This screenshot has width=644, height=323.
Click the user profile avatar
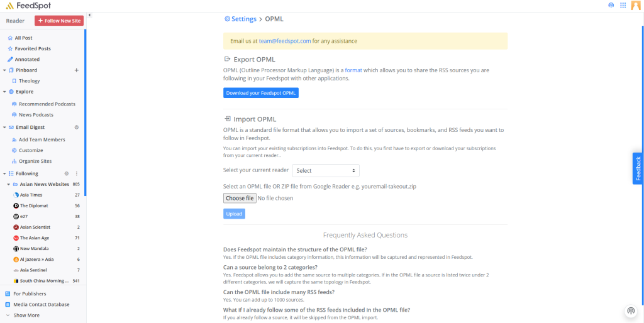tap(636, 6)
